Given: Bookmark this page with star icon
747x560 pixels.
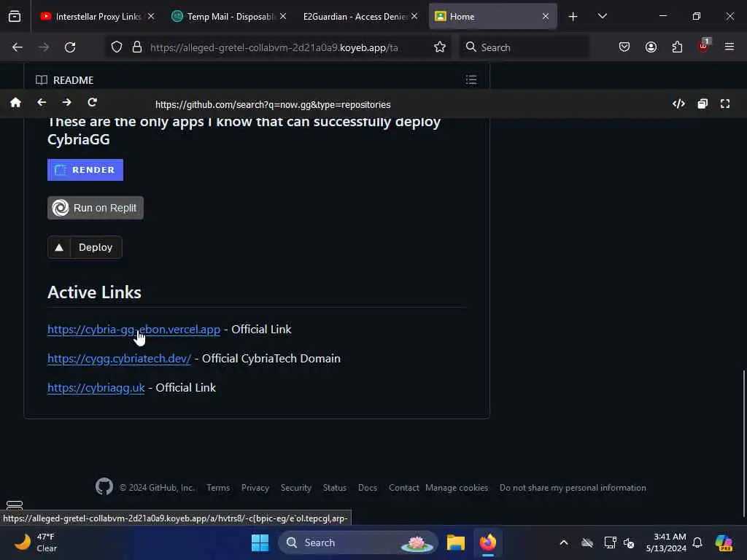Looking at the screenshot, I should (440, 47).
